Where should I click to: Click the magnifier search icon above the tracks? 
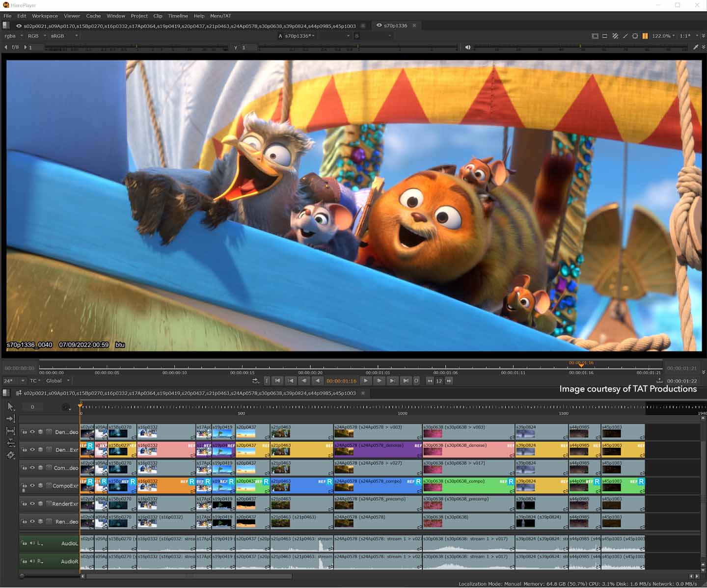click(x=66, y=408)
